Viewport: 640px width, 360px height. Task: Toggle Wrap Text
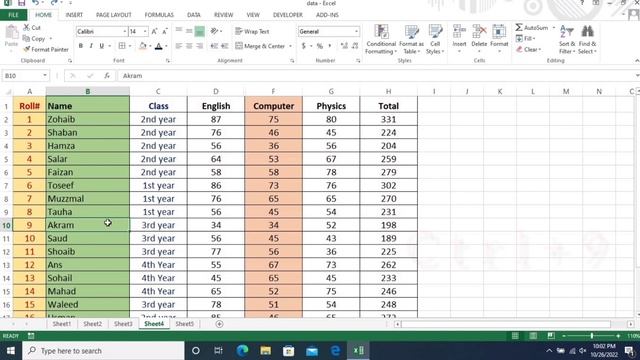click(x=252, y=31)
